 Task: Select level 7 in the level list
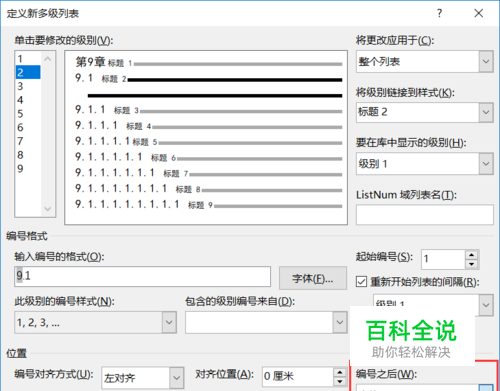coord(28,141)
